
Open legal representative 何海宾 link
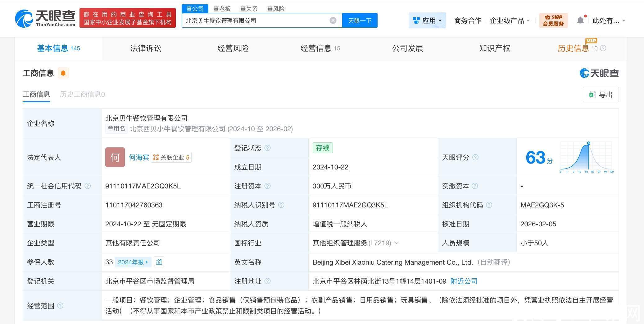pos(139,157)
